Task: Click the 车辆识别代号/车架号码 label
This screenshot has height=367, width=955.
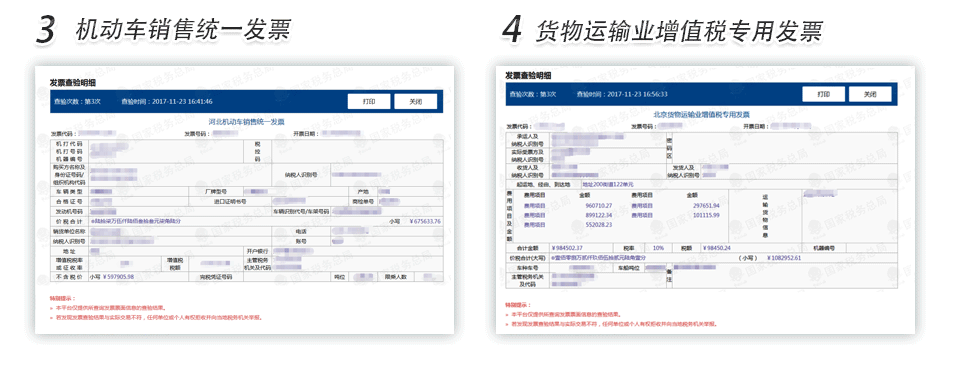Action: tap(300, 211)
